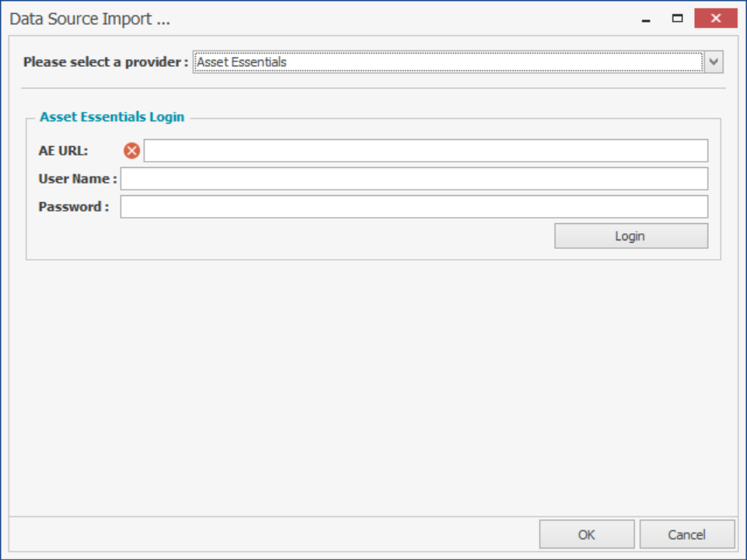Focus the User Name text field
Screen dimensions: 747x560
pyautogui.click(x=414, y=179)
